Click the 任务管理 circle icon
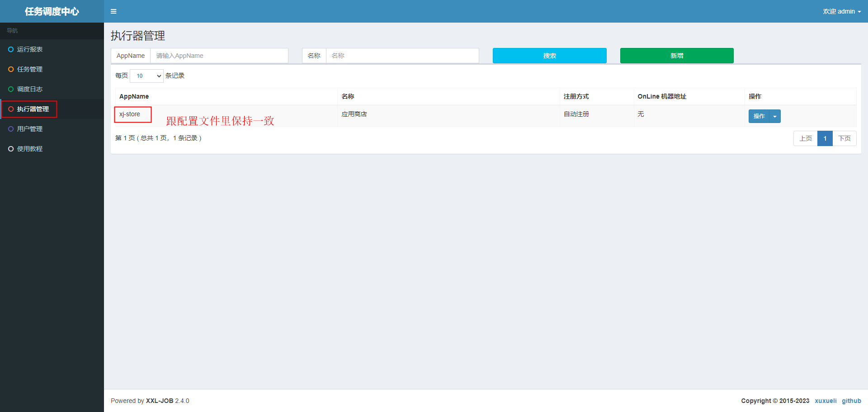Image resolution: width=868 pixels, height=412 pixels. pos(11,69)
